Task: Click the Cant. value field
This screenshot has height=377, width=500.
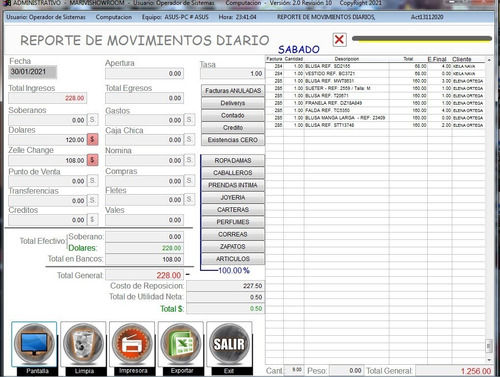Action: (x=294, y=370)
